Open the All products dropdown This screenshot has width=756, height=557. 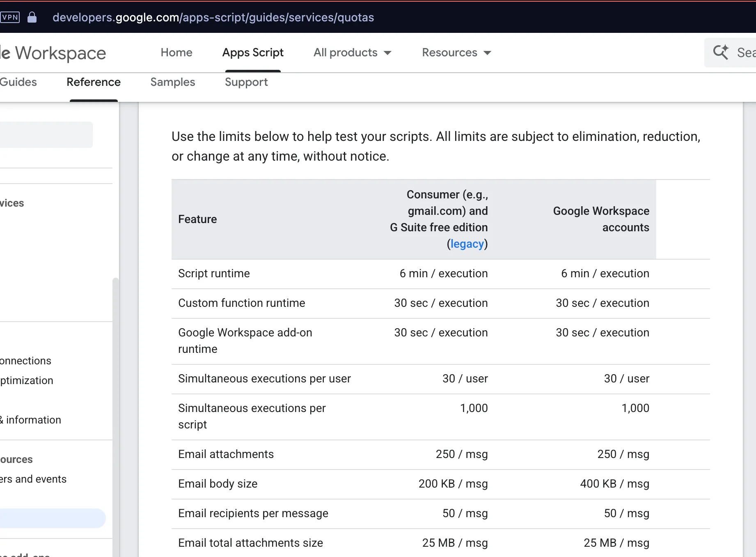click(352, 53)
